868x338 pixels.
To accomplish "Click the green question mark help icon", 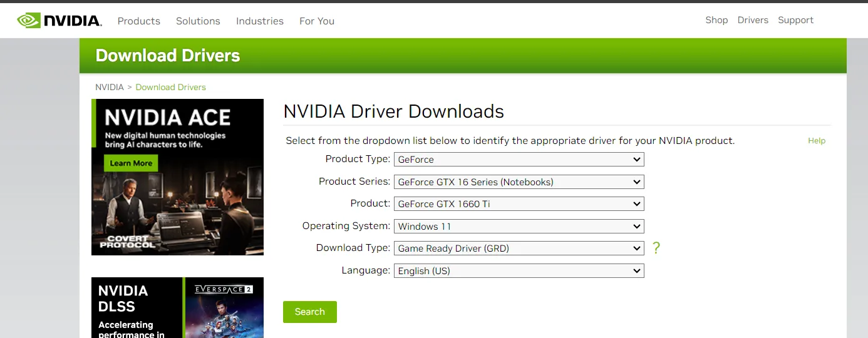I will [x=656, y=248].
